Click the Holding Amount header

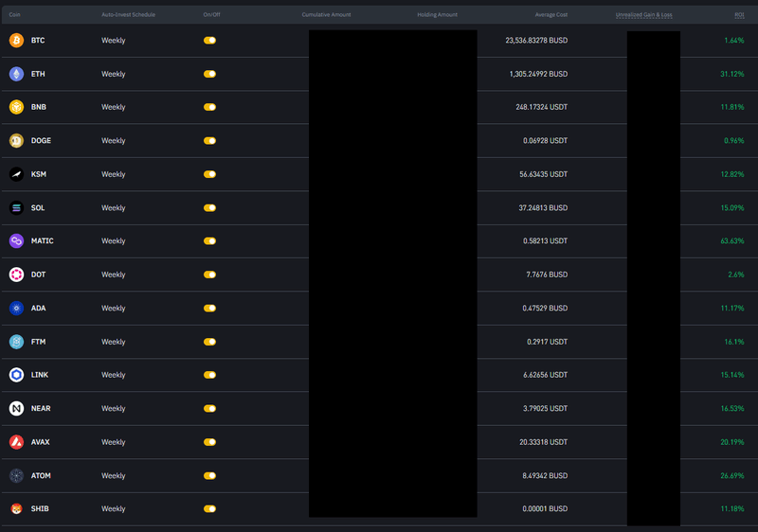pos(437,14)
